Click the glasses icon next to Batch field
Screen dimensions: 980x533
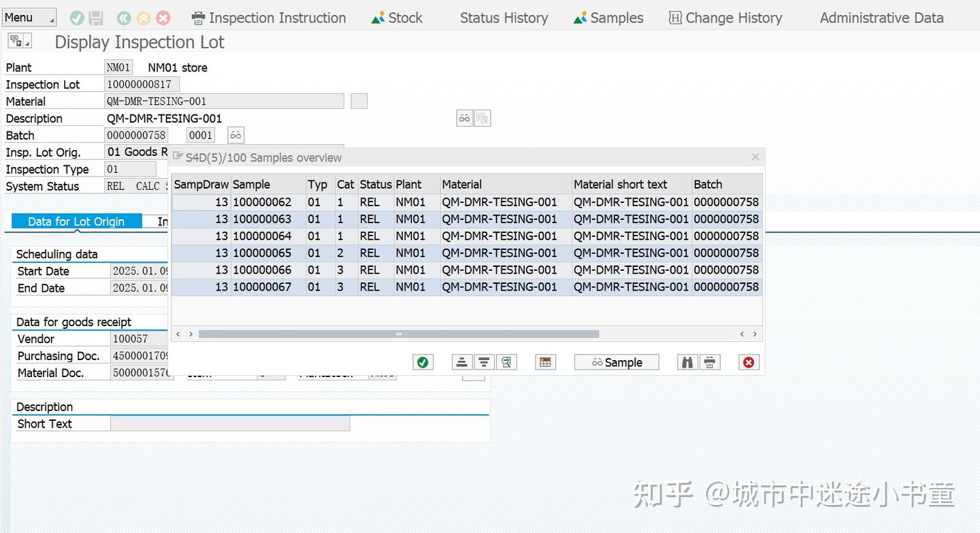pos(235,135)
